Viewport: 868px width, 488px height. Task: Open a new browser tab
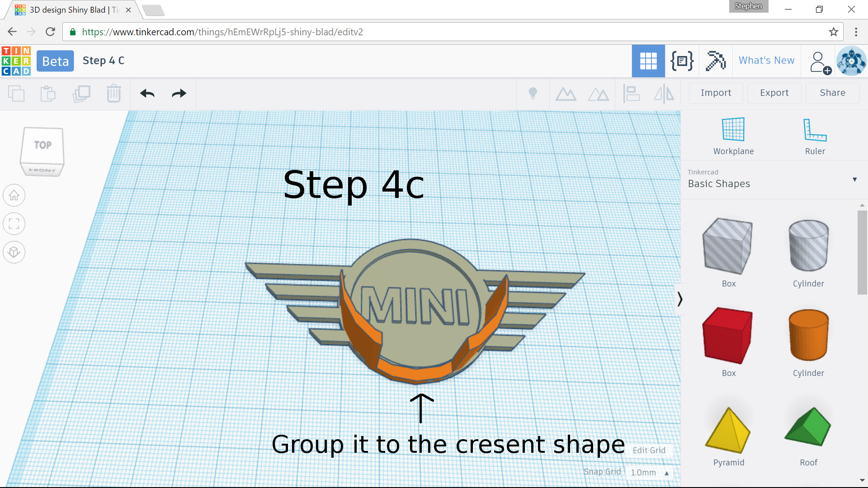153,10
